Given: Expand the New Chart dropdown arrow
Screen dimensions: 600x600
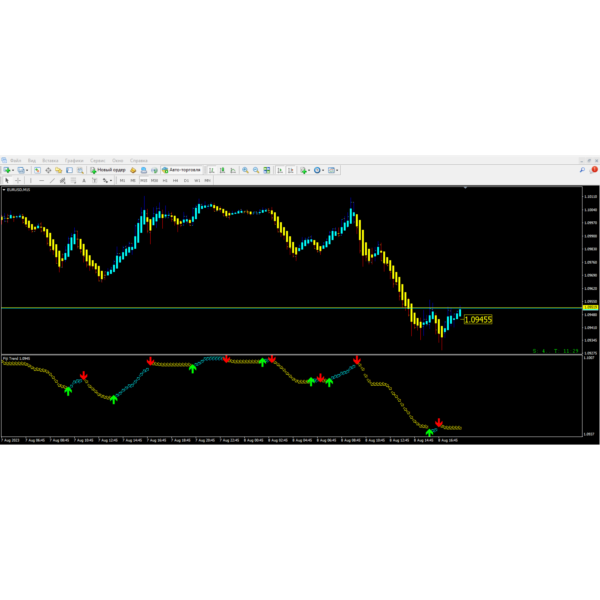Looking at the screenshot, I should pyautogui.click(x=13, y=171).
